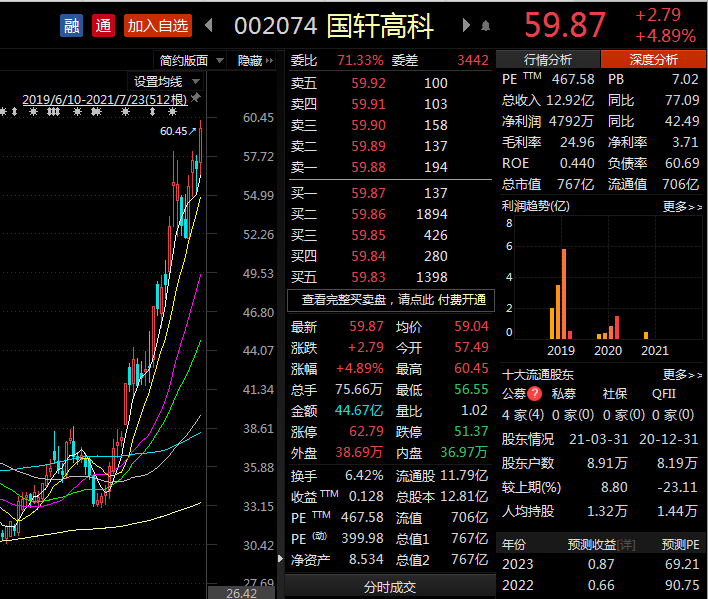Click the 委比 value 71.33%
Screen dimensions: 708x599
tap(360, 60)
